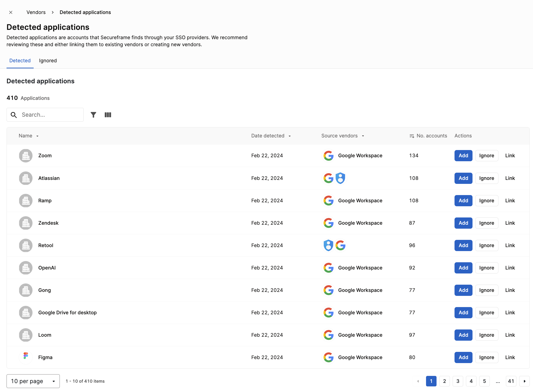Screen dimensions: 533x392
Task: Ignore the Figma application
Action: point(487,358)
